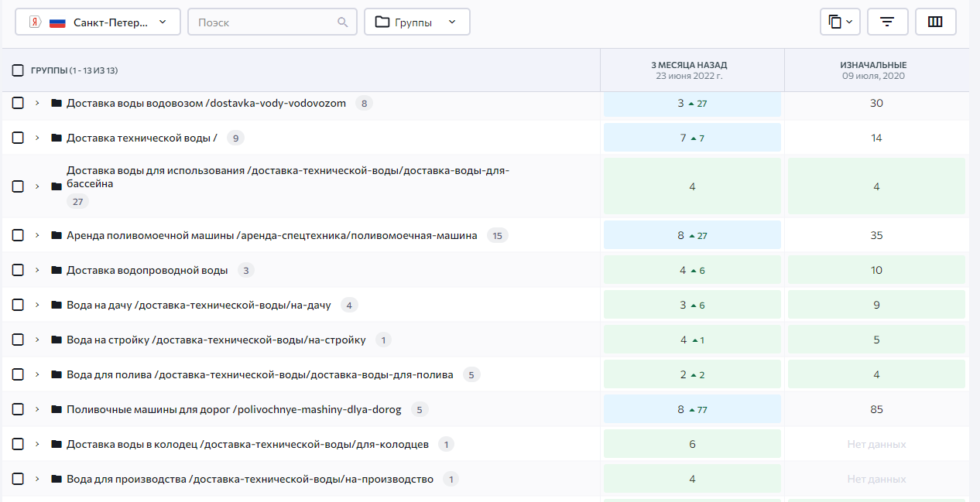The image size is (980, 502).
Task: Expand the Доставка водопроводной воды group
Action: click(x=37, y=270)
